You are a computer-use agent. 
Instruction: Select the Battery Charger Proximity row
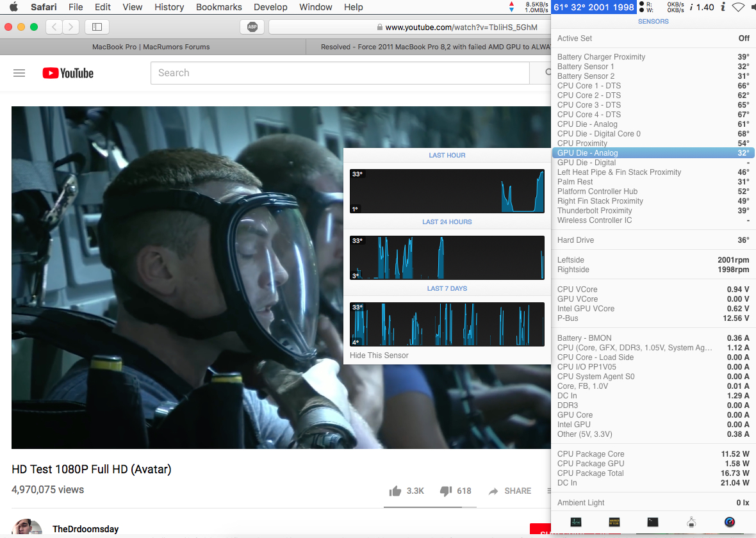pyautogui.click(x=653, y=57)
